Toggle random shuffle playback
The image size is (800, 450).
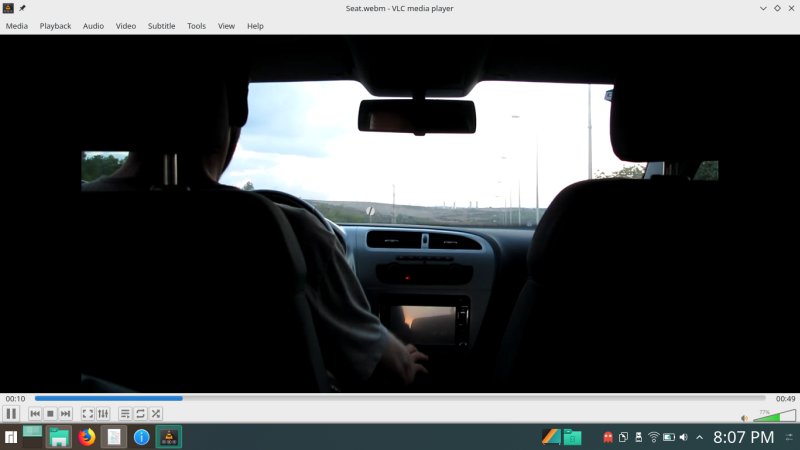click(156, 414)
